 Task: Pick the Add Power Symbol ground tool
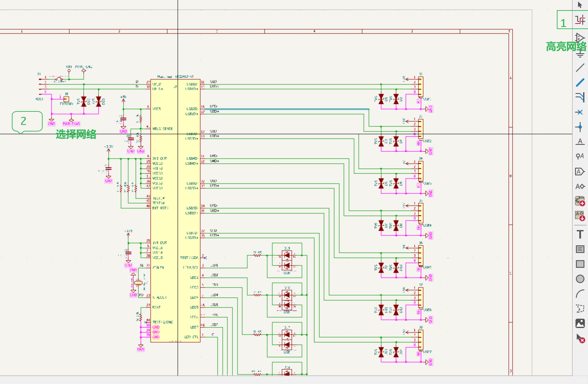coord(580,53)
